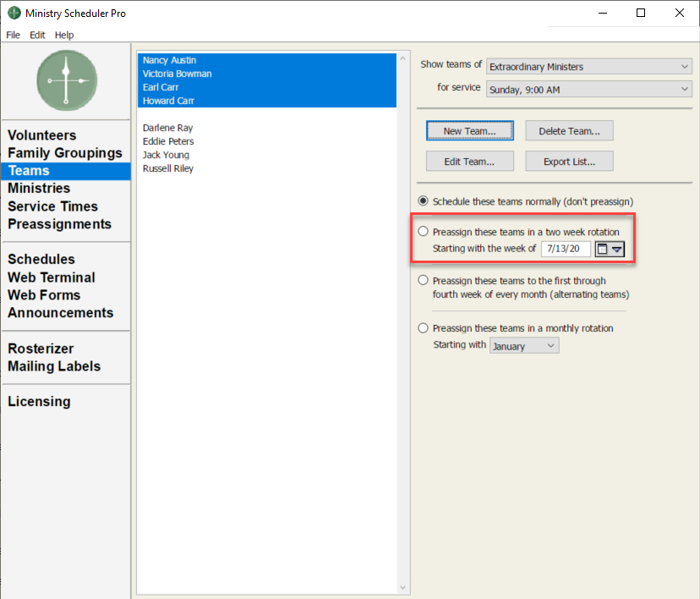This screenshot has width=700, height=599.
Task: Click the New Team button
Action: (469, 131)
